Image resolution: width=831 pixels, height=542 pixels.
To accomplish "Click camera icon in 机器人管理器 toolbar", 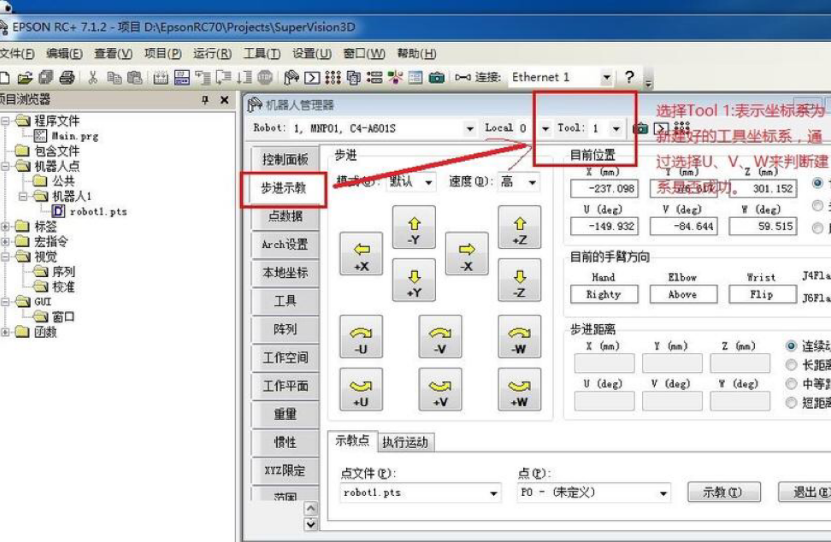I will [641, 128].
